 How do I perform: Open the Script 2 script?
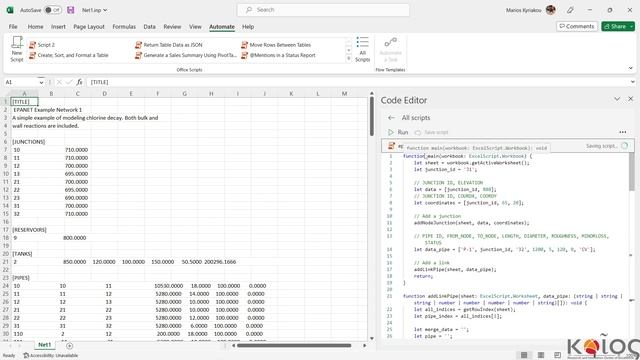coord(42,45)
